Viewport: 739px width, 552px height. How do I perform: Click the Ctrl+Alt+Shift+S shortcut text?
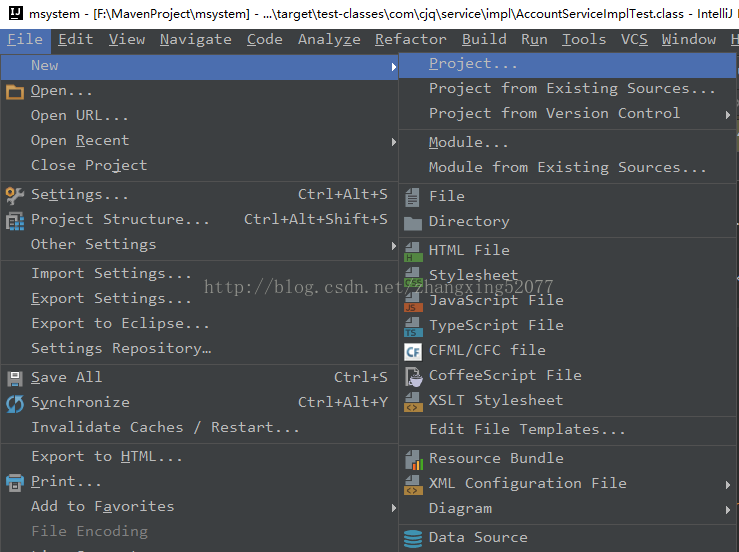coord(315,220)
